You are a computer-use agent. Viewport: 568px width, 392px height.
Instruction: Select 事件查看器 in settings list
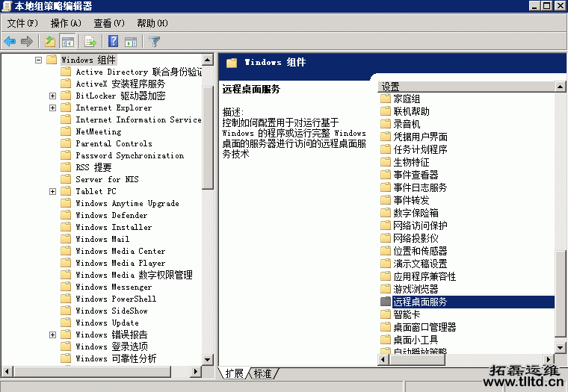[416, 175]
